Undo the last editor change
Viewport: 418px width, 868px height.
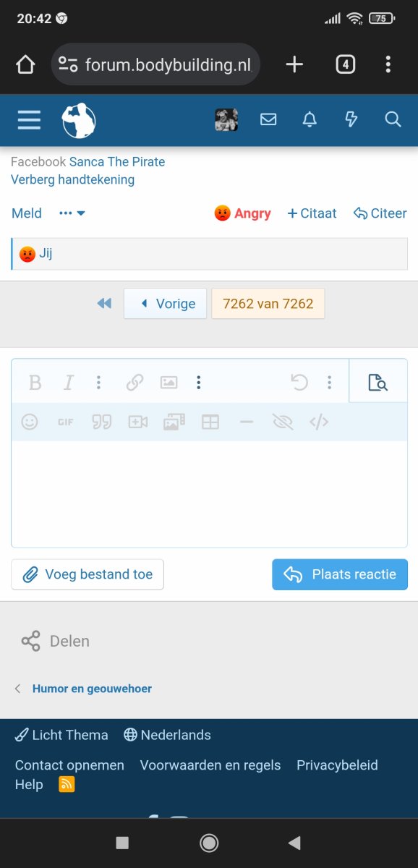coord(299,382)
